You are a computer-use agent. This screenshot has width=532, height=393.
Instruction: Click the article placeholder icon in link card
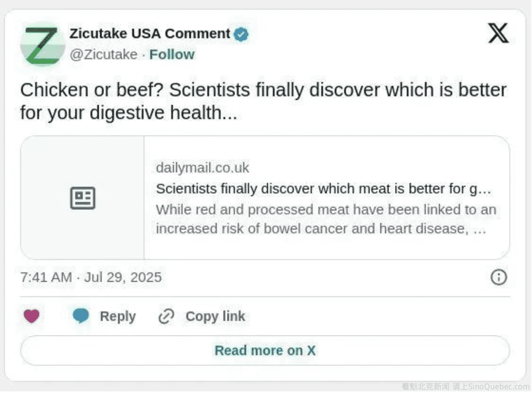83,198
